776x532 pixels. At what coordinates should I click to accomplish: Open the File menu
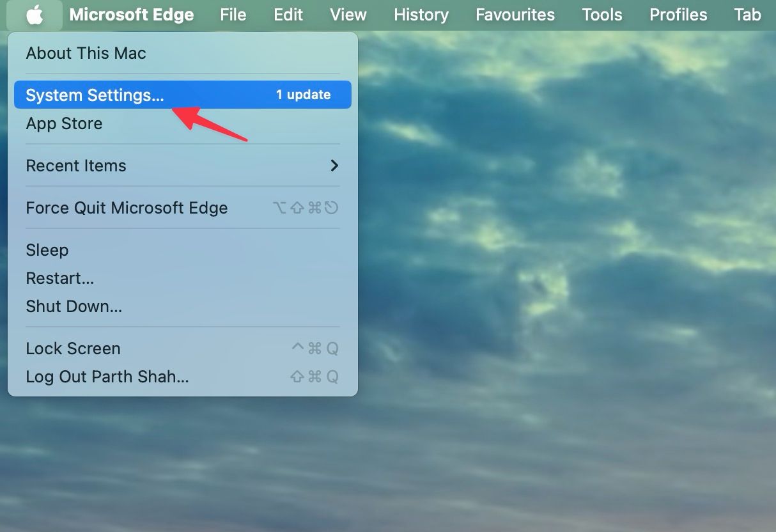(x=233, y=14)
